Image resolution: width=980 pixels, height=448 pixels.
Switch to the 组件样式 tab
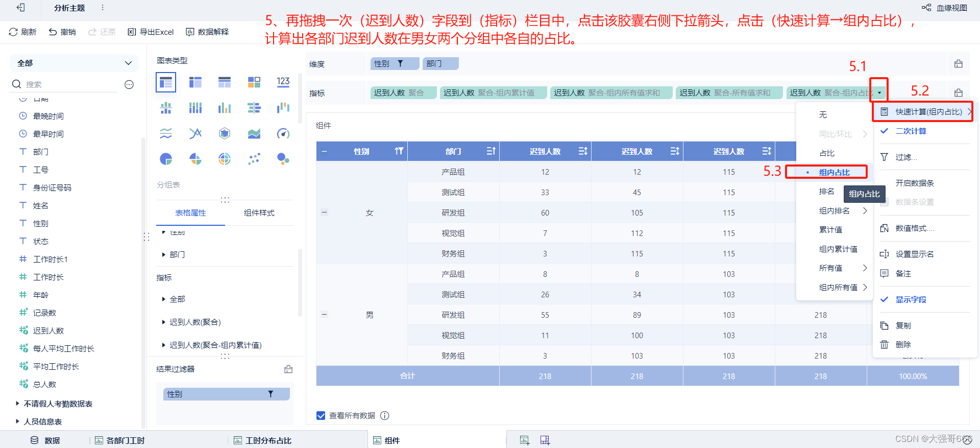(259, 213)
